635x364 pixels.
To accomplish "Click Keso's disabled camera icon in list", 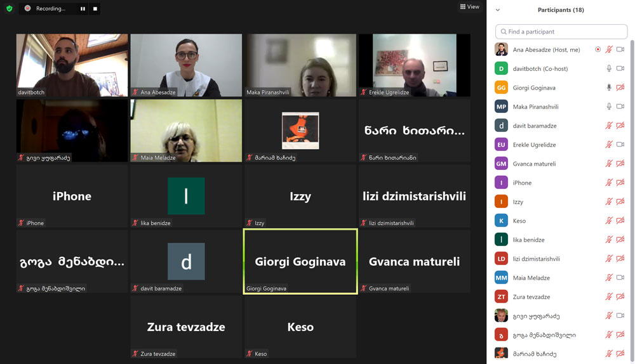I will point(620,221).
